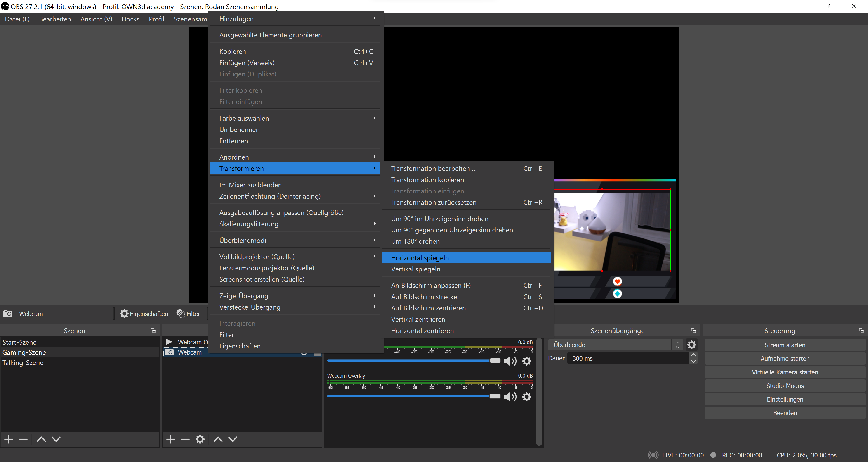868x462 pixels.
Task: Open source properties gear in Quellen toolbar
Action: (200, 439)
